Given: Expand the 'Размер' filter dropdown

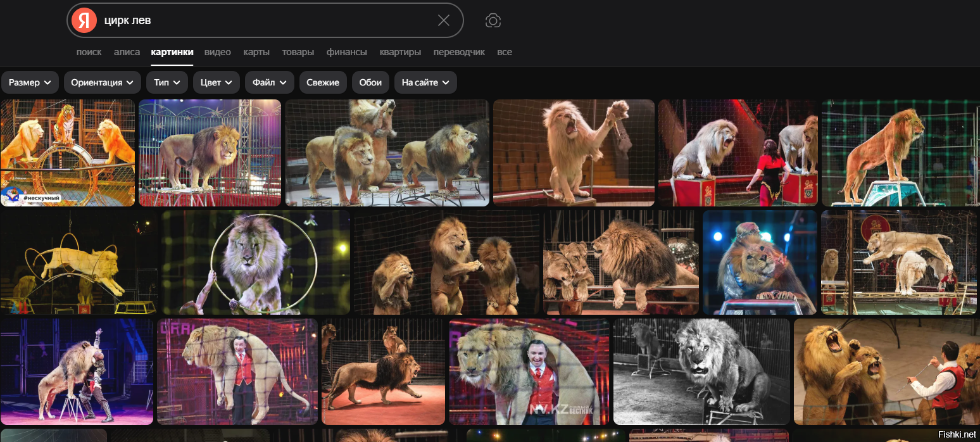Looking at the screenshot, I should click(x=30, y=82).
